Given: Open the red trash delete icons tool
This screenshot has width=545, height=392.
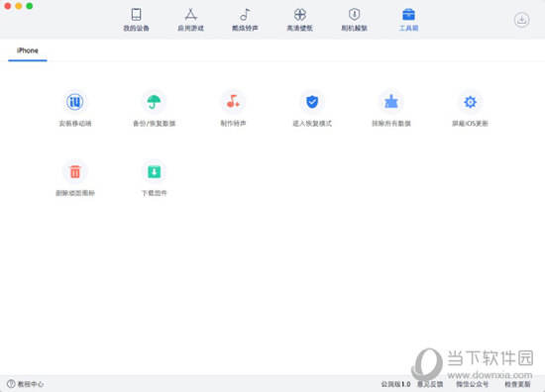Looking at the screenshot, I should coord(75,178).
